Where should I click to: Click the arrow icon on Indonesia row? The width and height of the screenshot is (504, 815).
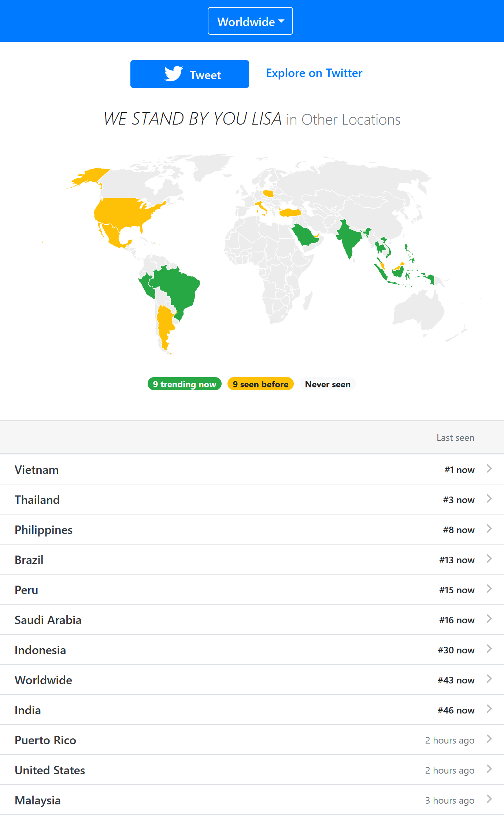(489, 649)
